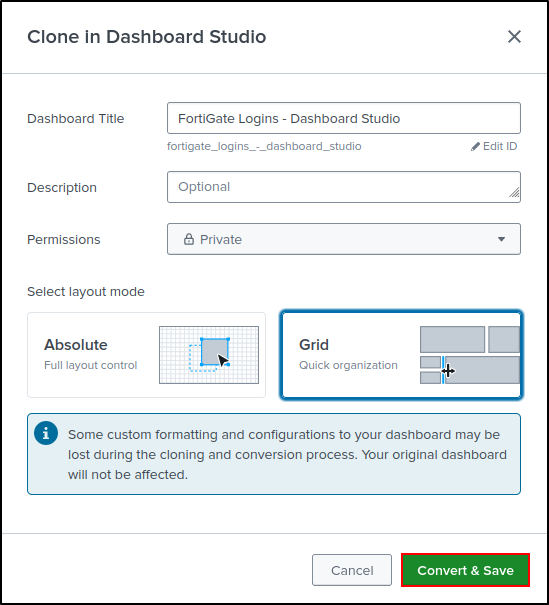Click the fortigate_logins dashboard ID text
The width and height of the screenshot is (549, 605).
point(264,147)
